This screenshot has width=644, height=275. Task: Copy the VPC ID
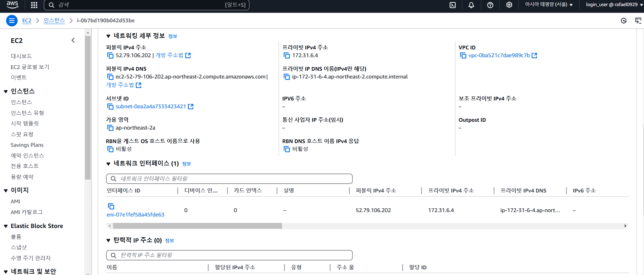coord(463,55)
